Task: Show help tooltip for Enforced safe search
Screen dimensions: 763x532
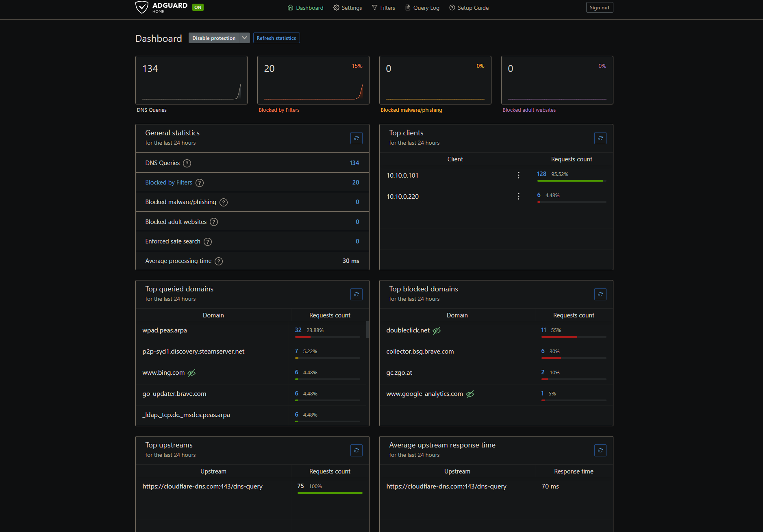Action: [208, 242]
